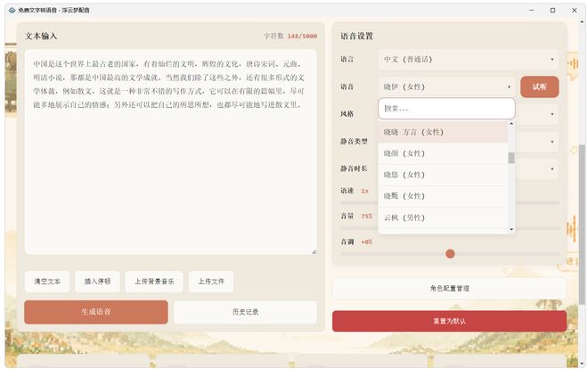Click the 音调 +0% value label
588x369 pixels.
[x=367, y=242]
